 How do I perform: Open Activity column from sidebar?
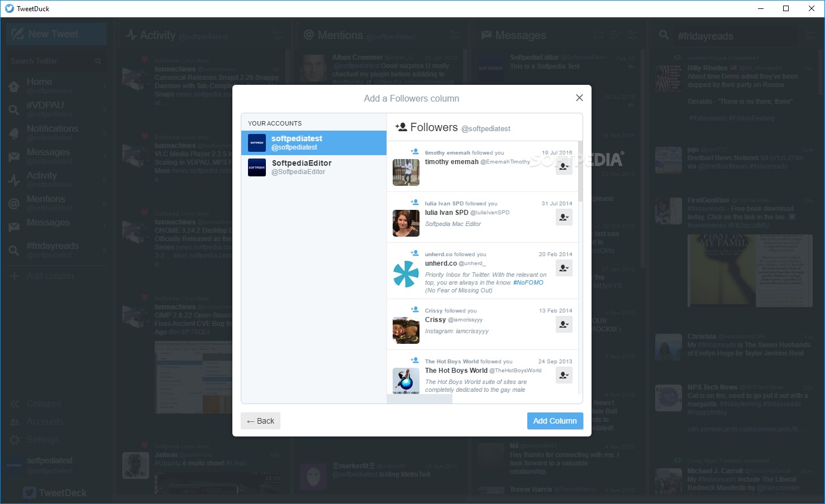pos(56,179)
